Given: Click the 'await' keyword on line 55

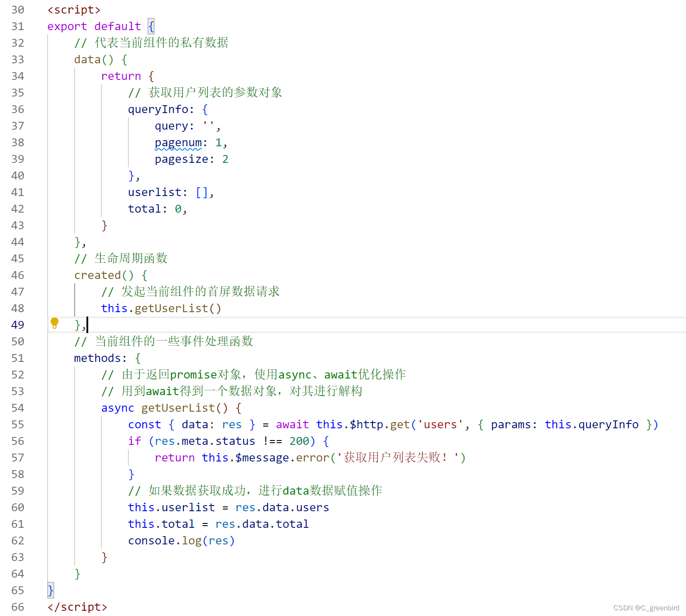Looking at the screenshot, I should 292,424.
